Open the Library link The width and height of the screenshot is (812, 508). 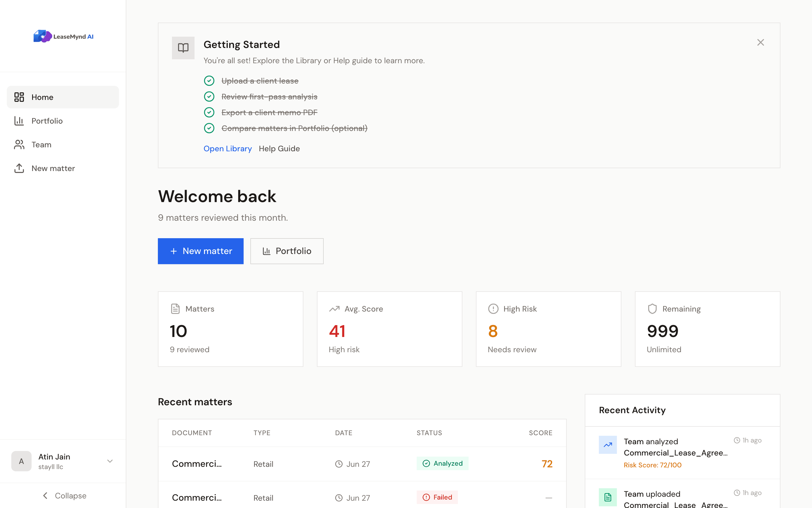(228, 148)
